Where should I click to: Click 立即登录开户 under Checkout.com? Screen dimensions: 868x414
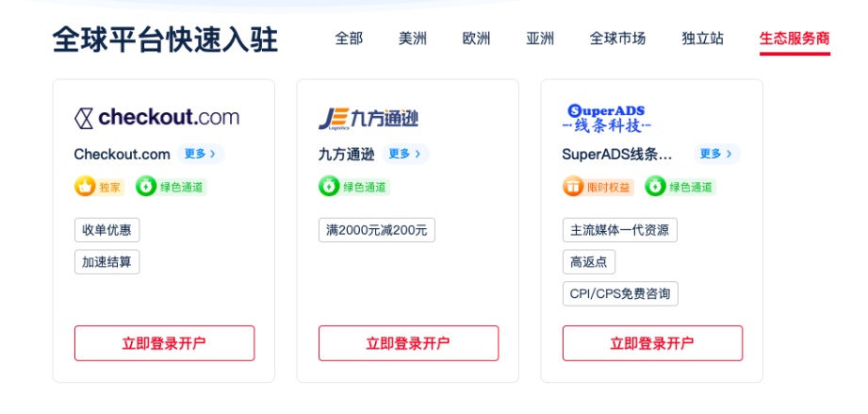164,343
